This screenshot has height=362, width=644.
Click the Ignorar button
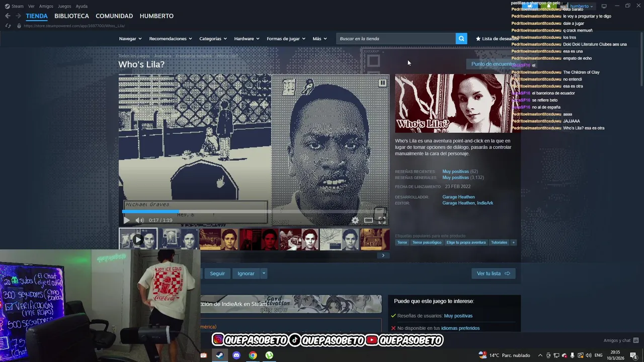[x=246, y=274]
